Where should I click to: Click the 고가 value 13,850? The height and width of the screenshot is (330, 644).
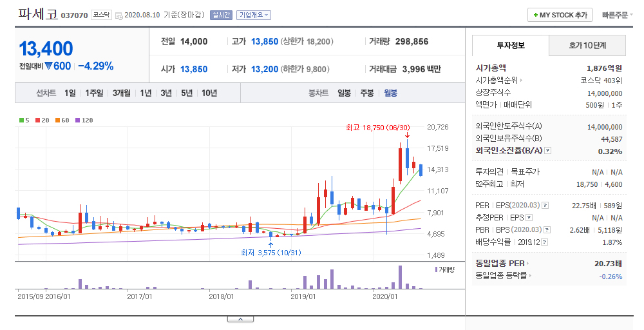(265, 41)
